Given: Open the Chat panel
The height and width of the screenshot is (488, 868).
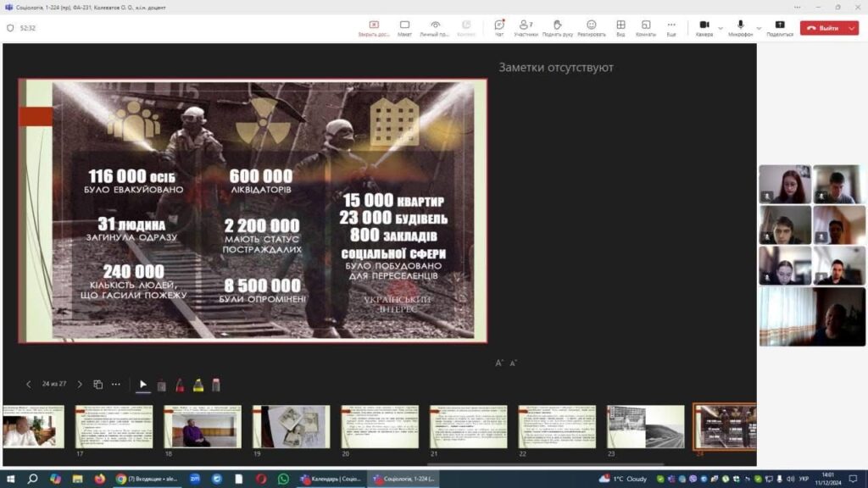Looking at the screenshot, I should 499,28.
